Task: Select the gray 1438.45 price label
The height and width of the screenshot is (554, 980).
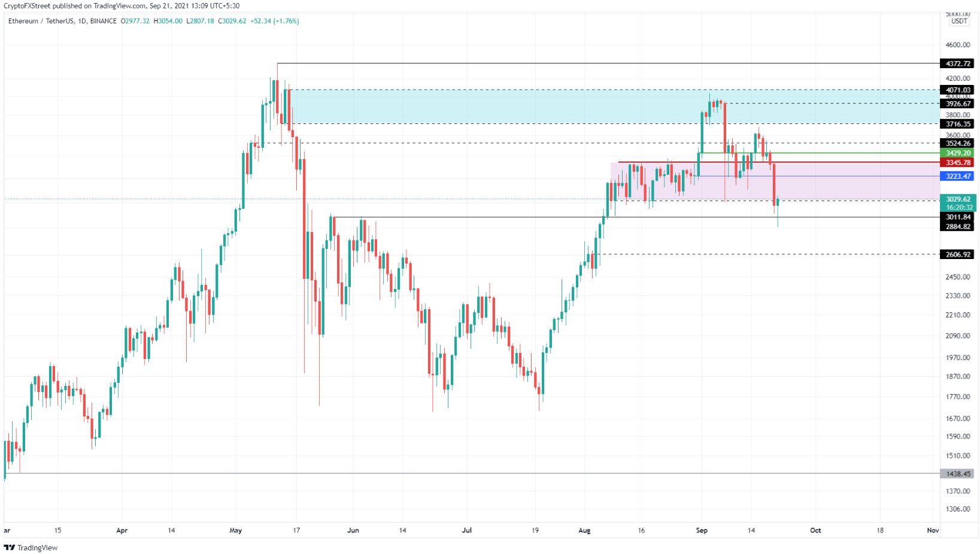Action: pos(958,474)
